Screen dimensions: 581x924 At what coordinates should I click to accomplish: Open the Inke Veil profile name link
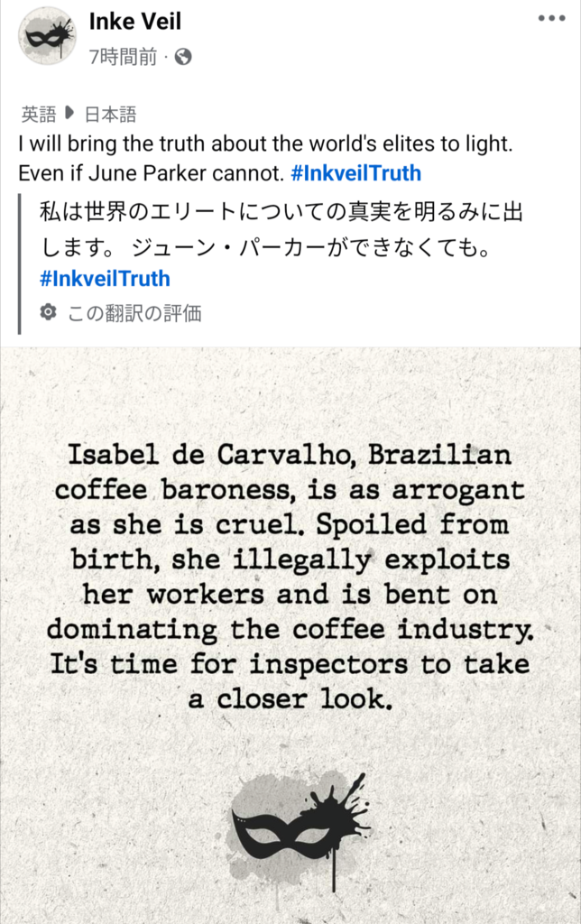pyautogui.click(x=135, y=22)
